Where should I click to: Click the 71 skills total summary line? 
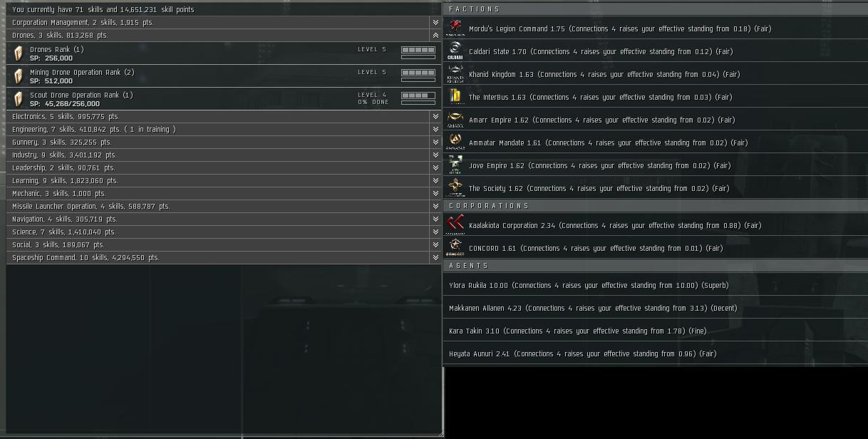pyautogui.click(x=103, y=10)
